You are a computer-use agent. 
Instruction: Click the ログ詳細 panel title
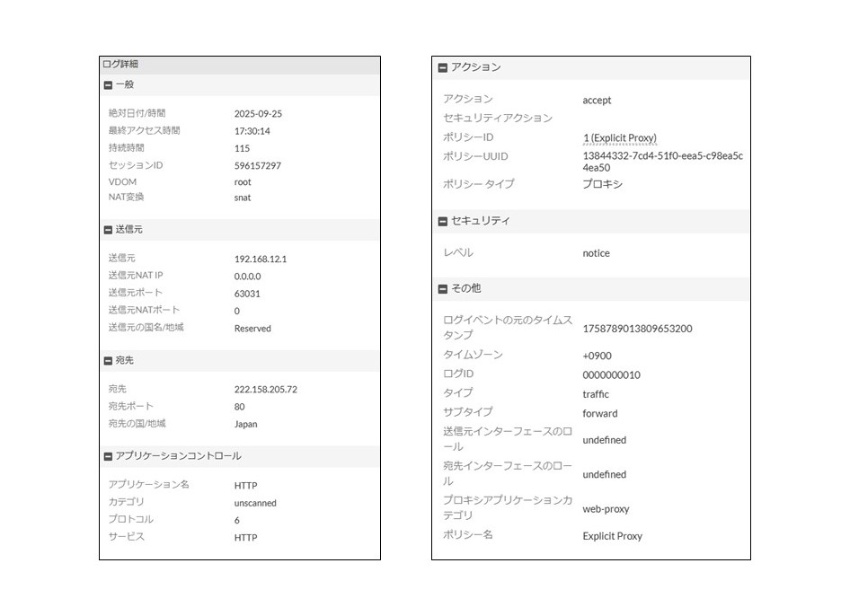coord(120,65)
